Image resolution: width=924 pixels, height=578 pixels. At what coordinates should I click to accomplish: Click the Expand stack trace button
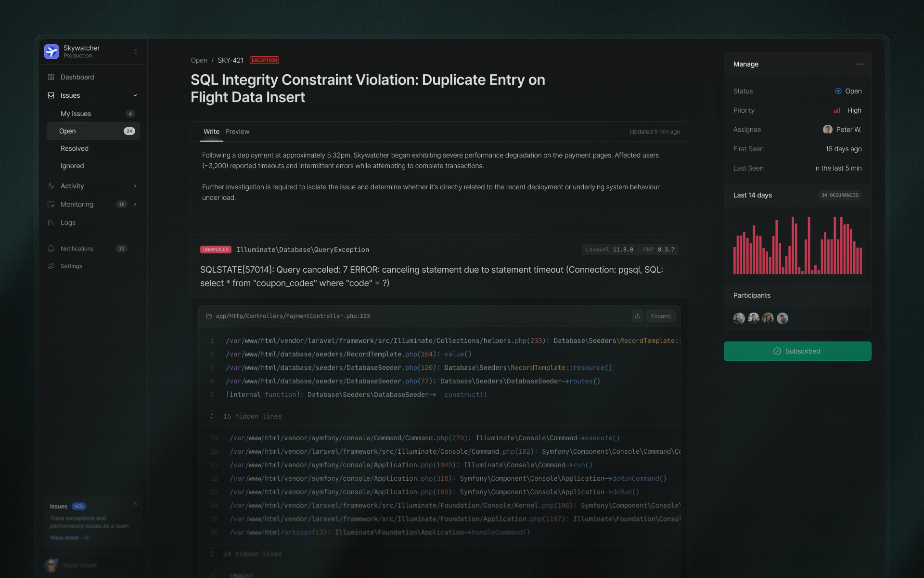(660, 316)
